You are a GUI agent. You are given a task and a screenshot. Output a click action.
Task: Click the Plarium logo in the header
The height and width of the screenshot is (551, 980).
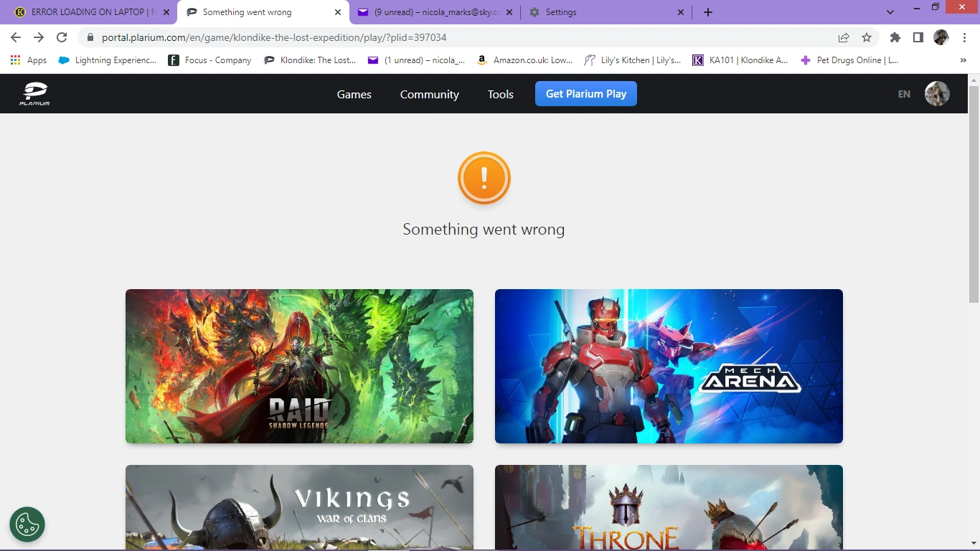pos(34,93)
